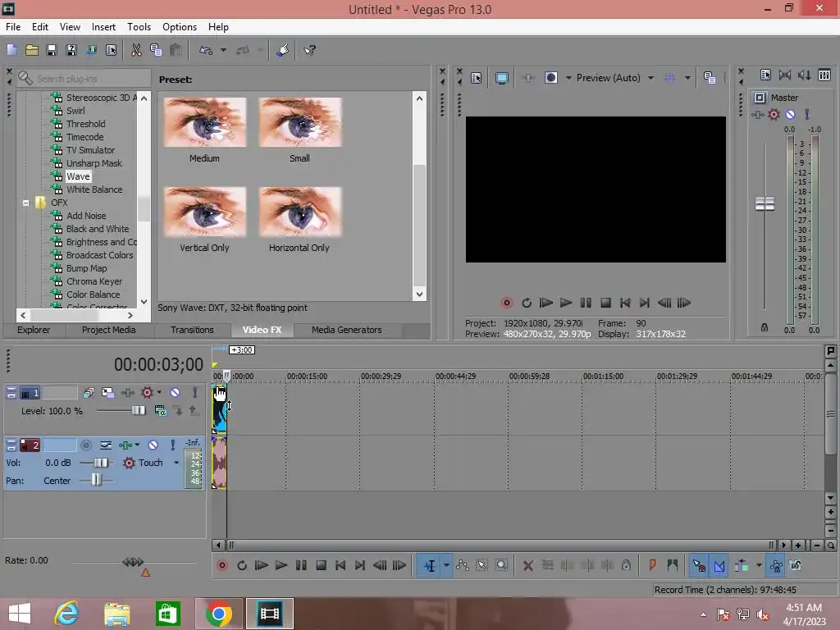Open the What's This help icon
The height and width of the screenshot is (630, 840).
pos(309,50)
